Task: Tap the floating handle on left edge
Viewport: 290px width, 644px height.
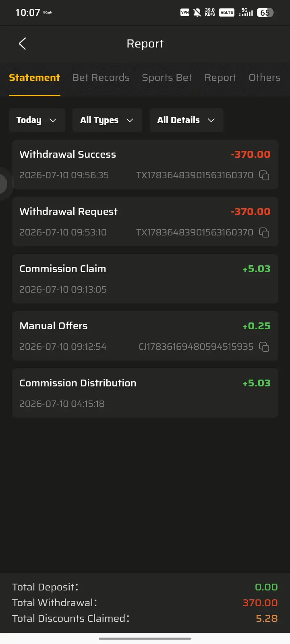Action: 4,184
